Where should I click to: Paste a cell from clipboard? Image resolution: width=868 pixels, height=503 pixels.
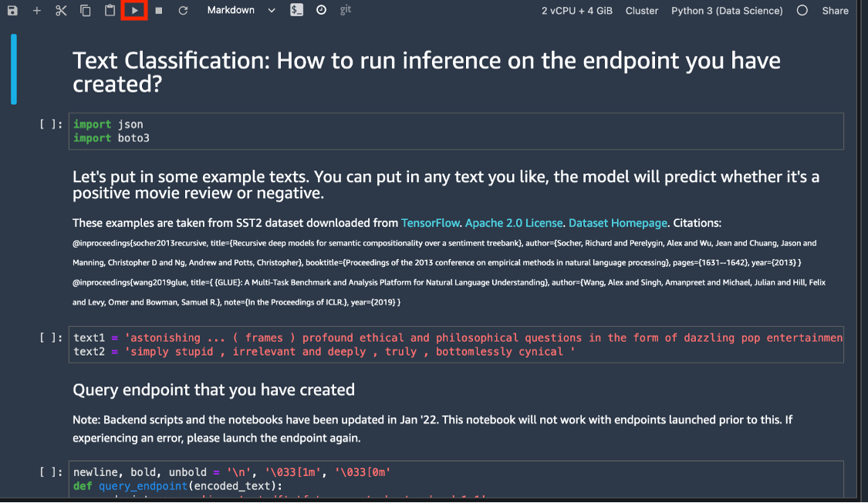tap(109, 10)
